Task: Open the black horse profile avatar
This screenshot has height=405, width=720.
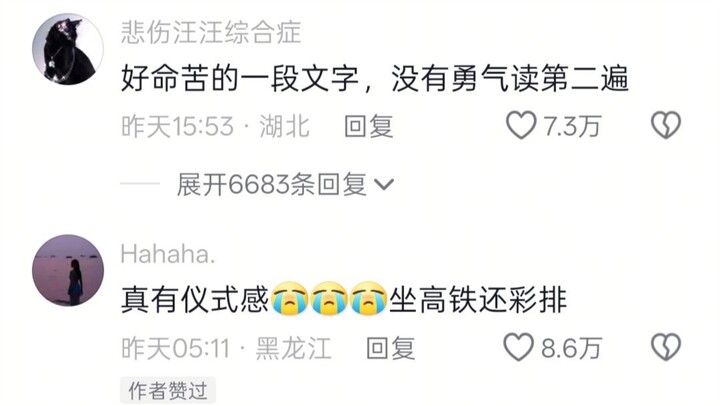Action: click(x=68, y=49)
